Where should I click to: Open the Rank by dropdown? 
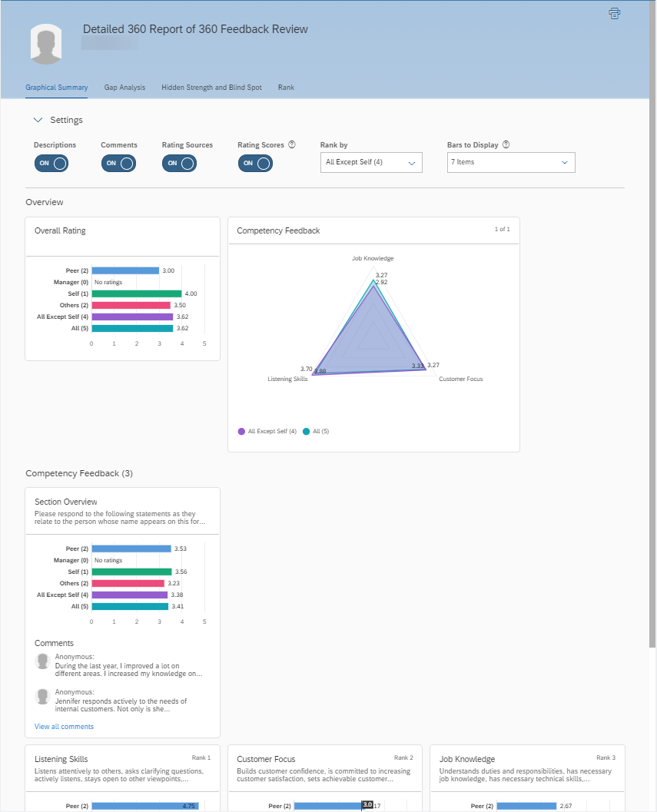[x=371, y=162]
